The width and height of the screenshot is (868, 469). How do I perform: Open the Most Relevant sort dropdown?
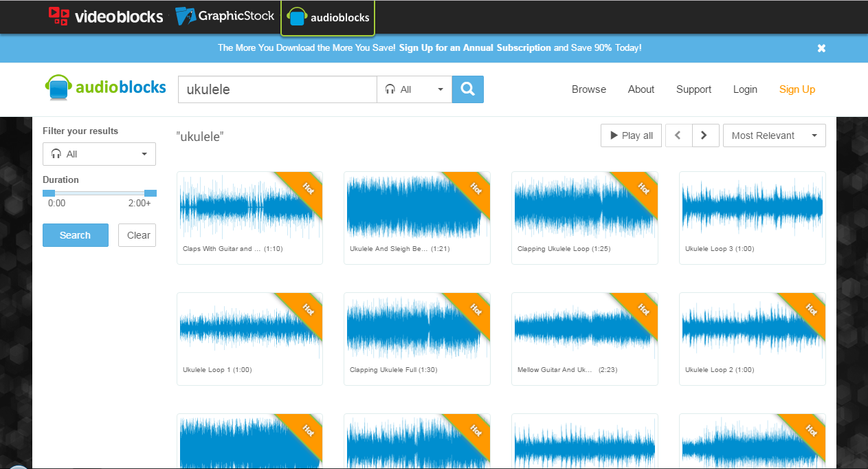click(774, 135)
